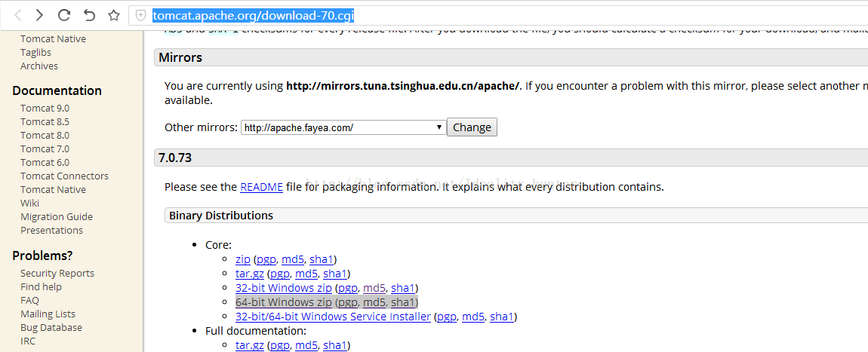The image size is (868, 352).
Task: Open md5 link for Full documentation tar.gz
Action: pyautogui.click(x=306, y=345)
